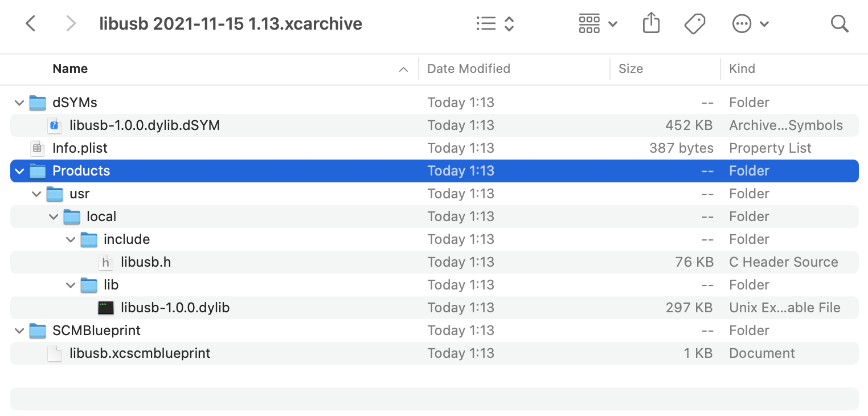
Task: Click the libusb-1.0.0.dylib.dSYM file icon
Action: 55,125
